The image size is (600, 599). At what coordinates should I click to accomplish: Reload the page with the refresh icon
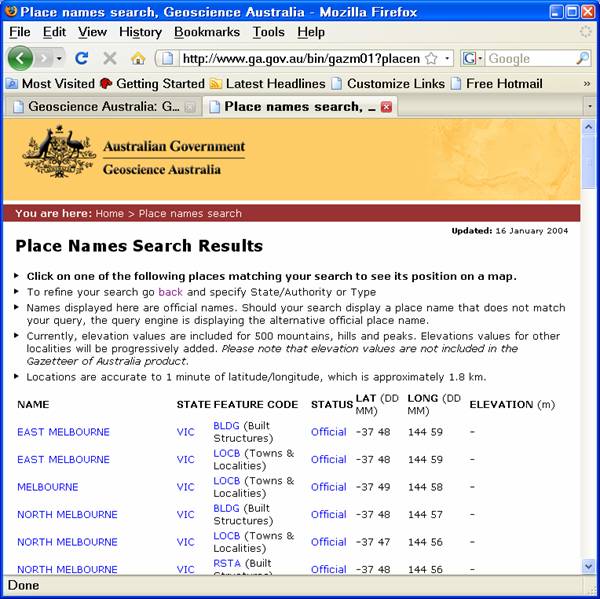click(x=82, y=59)
